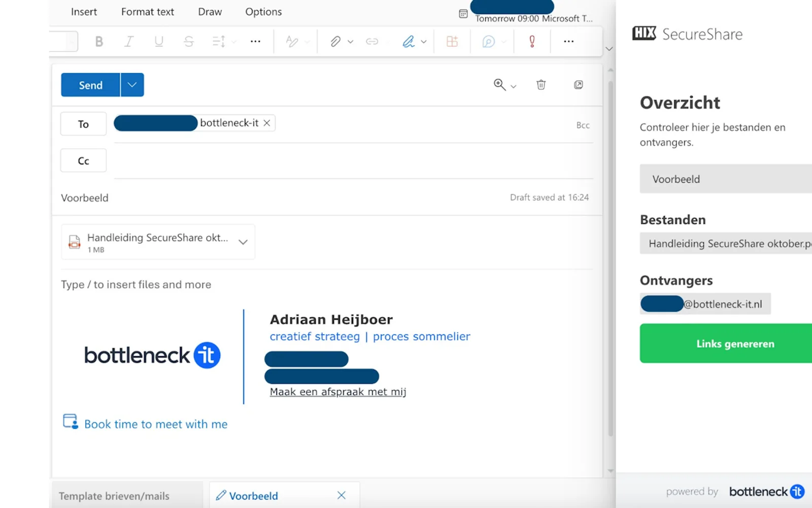
Task: Open the Send options dropdown arrow
Action: click(132, 85)
